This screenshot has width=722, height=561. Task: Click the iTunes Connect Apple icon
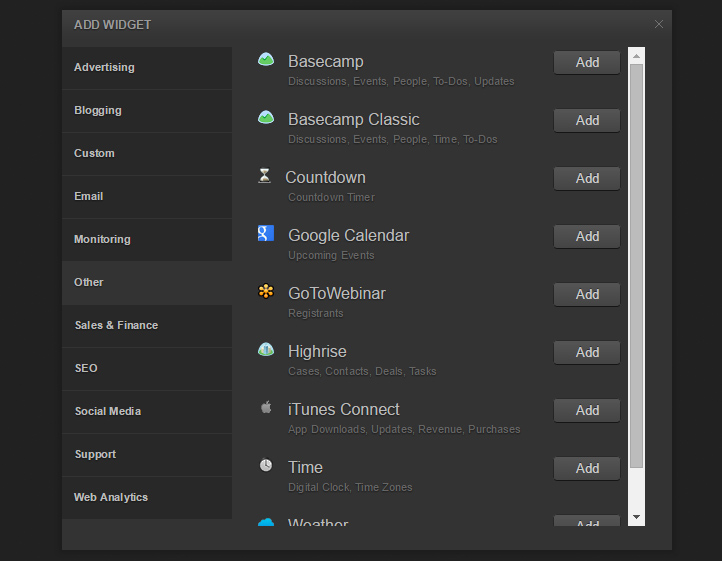[x=266, y=407]
